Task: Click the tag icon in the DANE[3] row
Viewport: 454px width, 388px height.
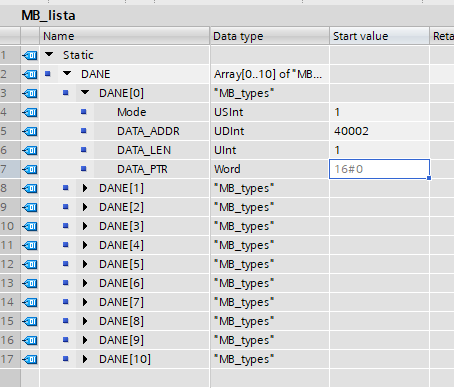Action: (x=30, y=226)
